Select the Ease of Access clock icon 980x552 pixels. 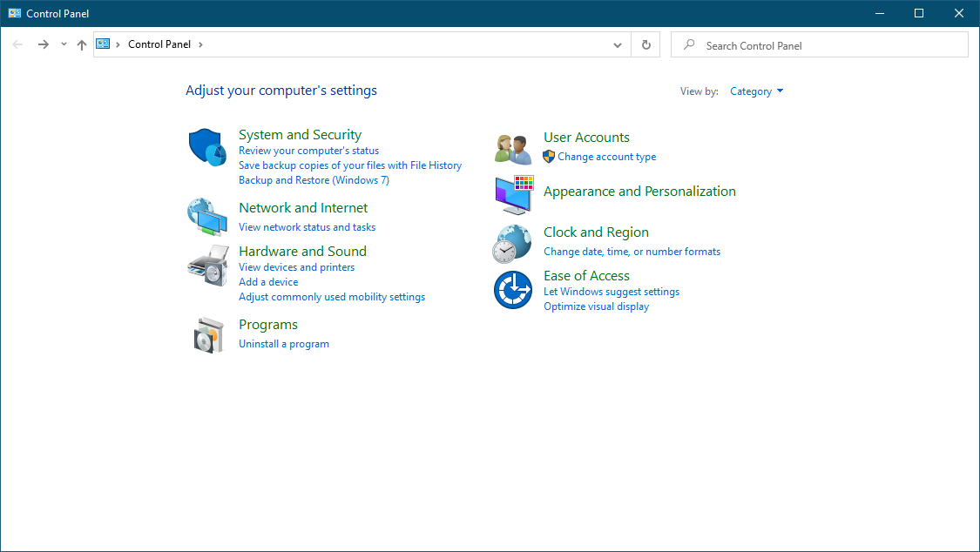(512, 290)
